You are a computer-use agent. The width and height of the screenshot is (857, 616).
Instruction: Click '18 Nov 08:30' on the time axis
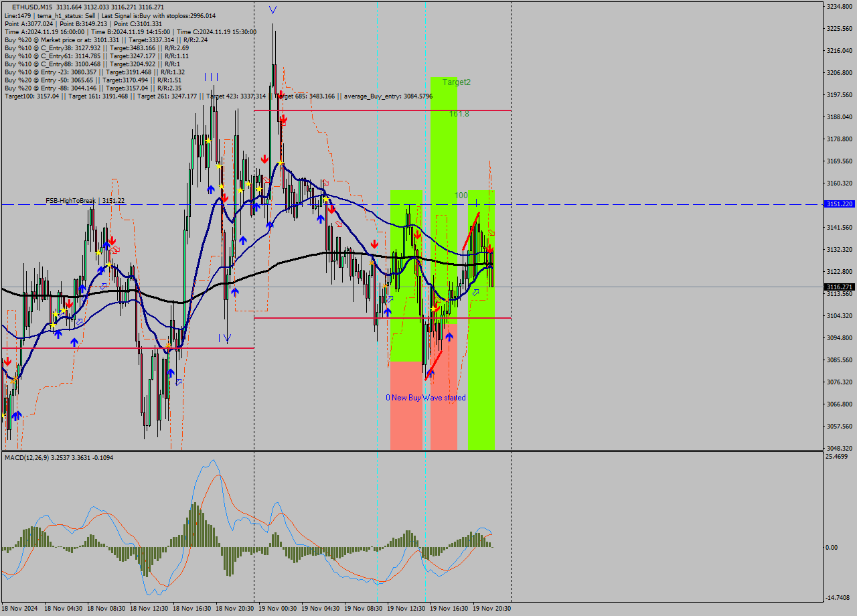tap(106, 609)
